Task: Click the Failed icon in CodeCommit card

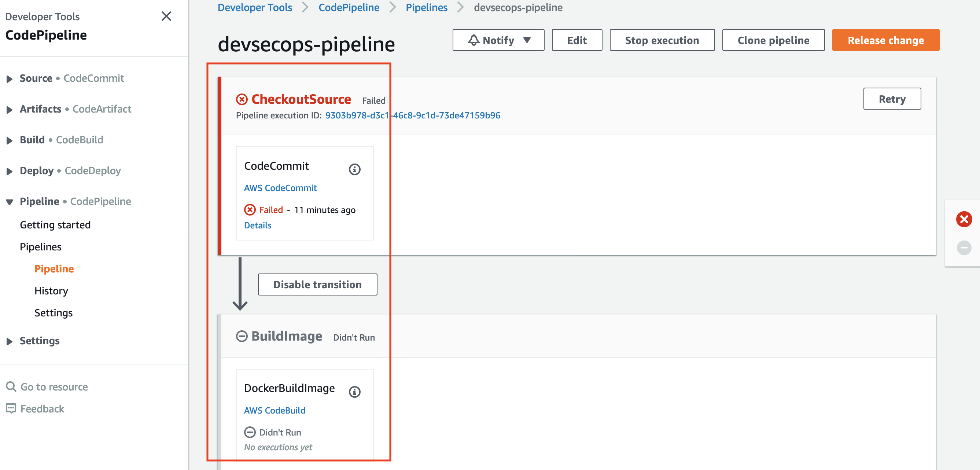Action: pos(250,210)
